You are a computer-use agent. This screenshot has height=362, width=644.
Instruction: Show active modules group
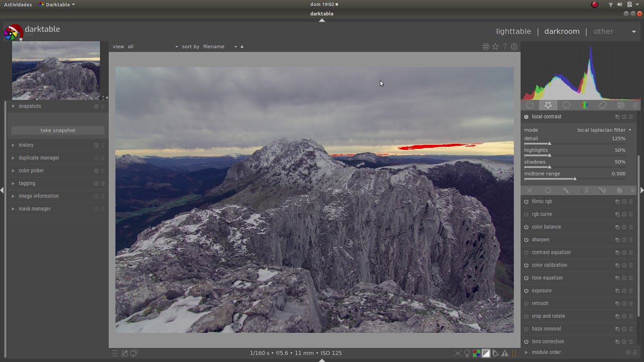point(530,105)
